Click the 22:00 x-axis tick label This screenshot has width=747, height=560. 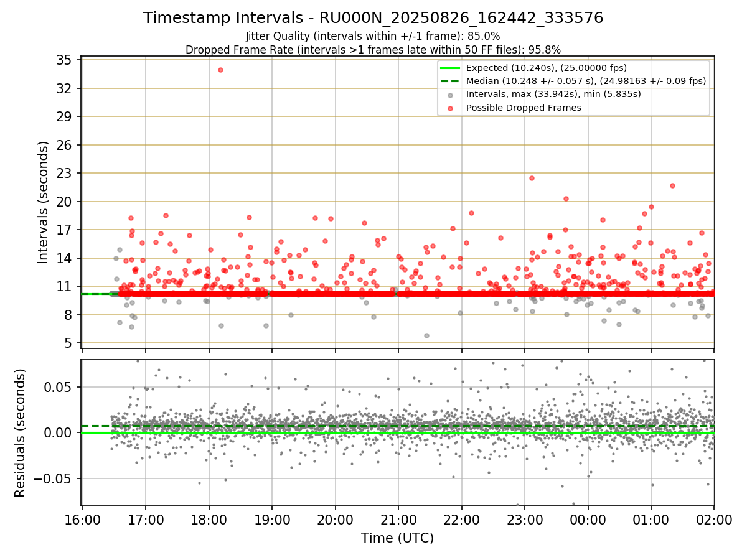(x=462, y=519)
